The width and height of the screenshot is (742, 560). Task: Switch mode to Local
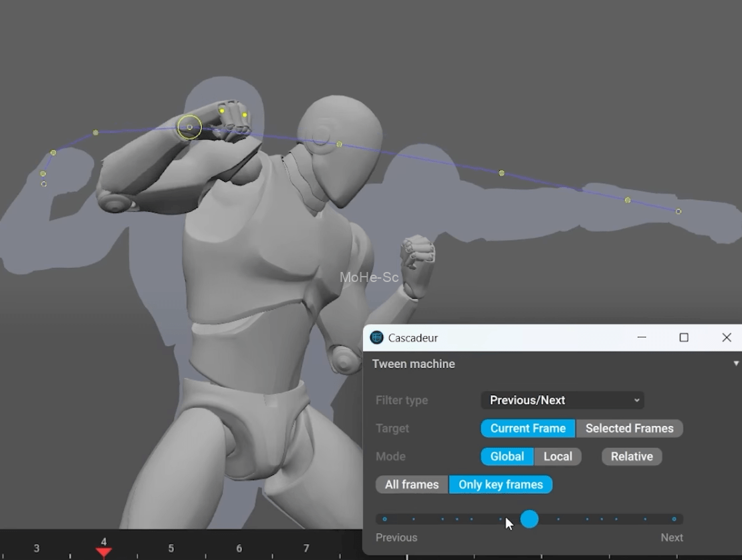(558, 456)
